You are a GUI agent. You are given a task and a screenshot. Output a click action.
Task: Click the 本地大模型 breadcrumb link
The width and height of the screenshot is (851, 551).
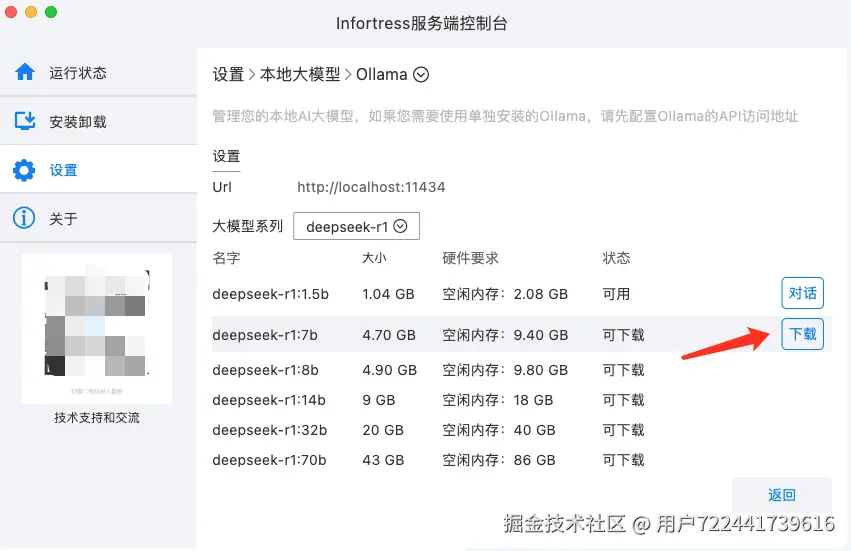[300, 74]
